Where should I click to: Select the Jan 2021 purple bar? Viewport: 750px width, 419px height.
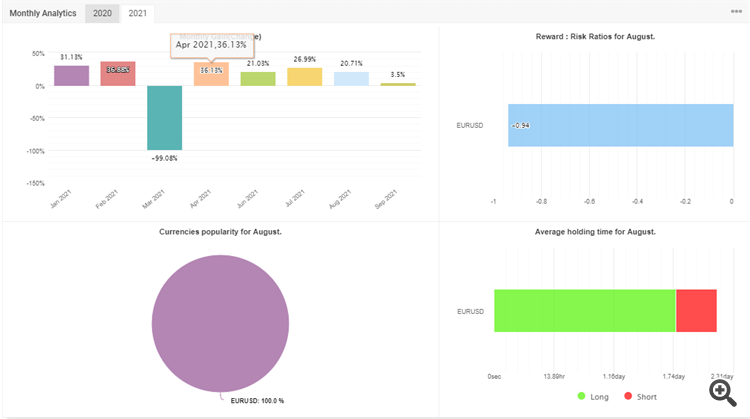point(71,76)
